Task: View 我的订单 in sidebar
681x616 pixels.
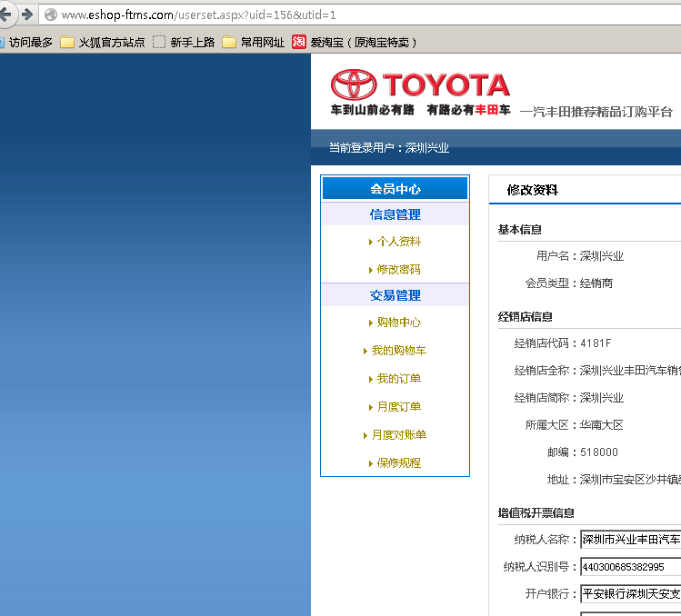Action: click(399, 379)
